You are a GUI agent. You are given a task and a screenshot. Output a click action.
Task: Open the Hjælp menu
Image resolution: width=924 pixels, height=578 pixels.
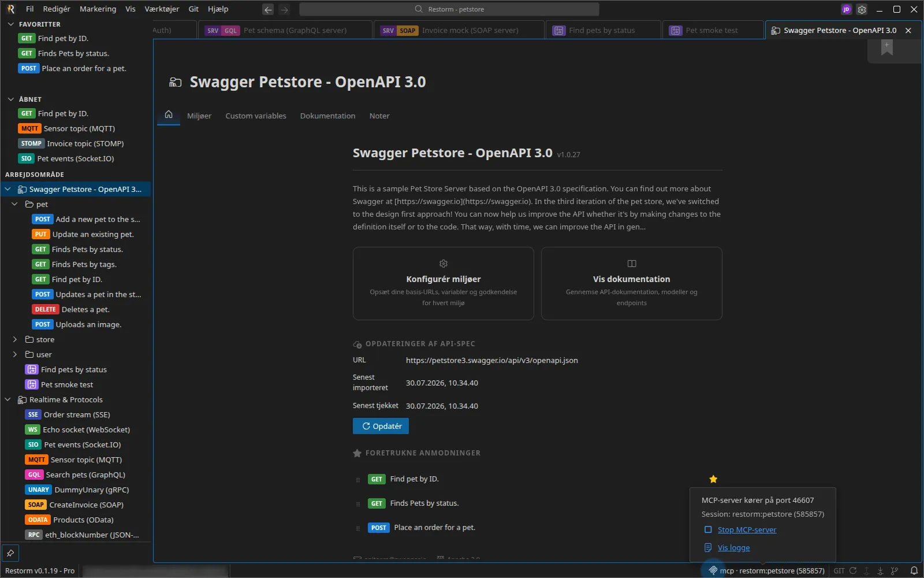pyautogui.click(x=218, y=9)
